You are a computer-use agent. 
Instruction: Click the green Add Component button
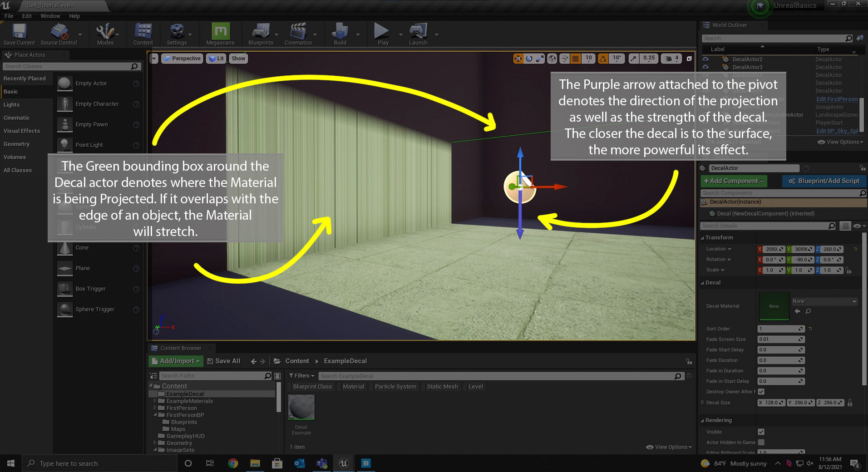734,181
